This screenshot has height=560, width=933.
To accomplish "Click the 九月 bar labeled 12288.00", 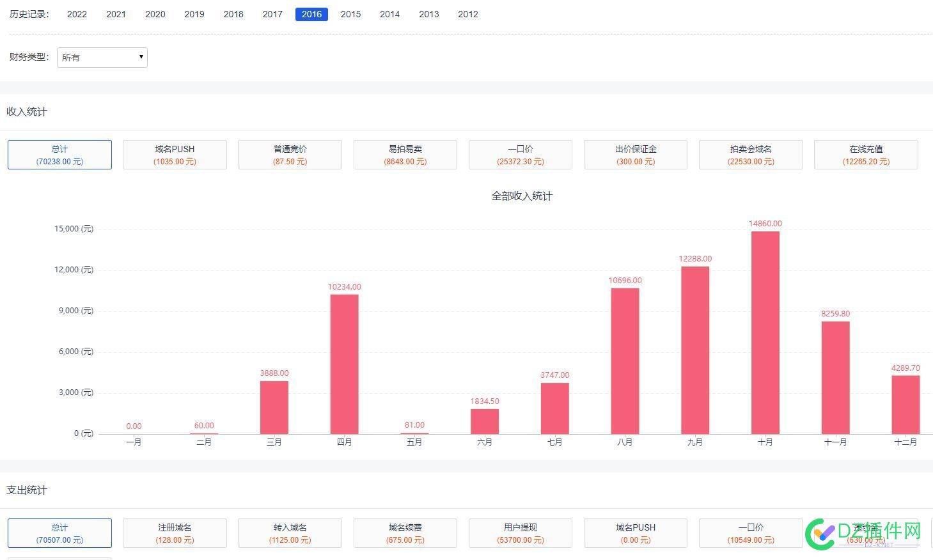I will click(695, 350).
